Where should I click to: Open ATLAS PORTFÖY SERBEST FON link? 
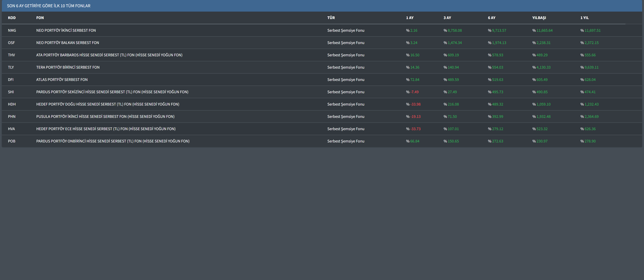pyautogui.click(x=62, y=80)
